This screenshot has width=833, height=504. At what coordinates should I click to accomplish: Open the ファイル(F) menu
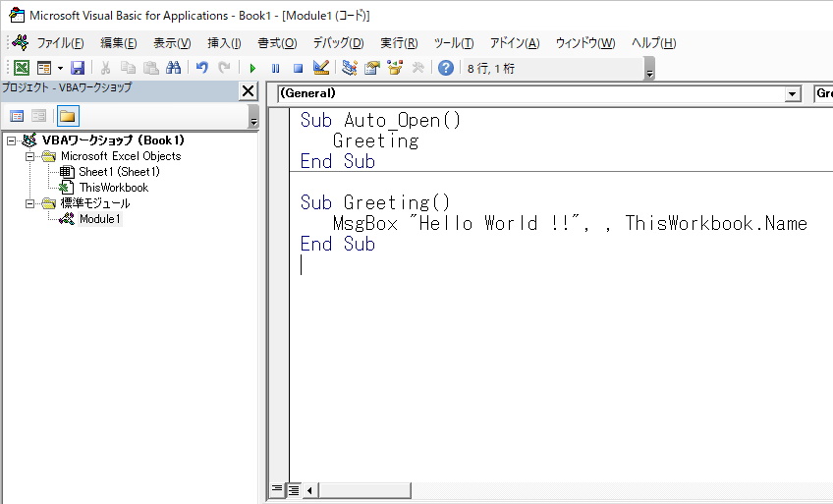point(60,43)
